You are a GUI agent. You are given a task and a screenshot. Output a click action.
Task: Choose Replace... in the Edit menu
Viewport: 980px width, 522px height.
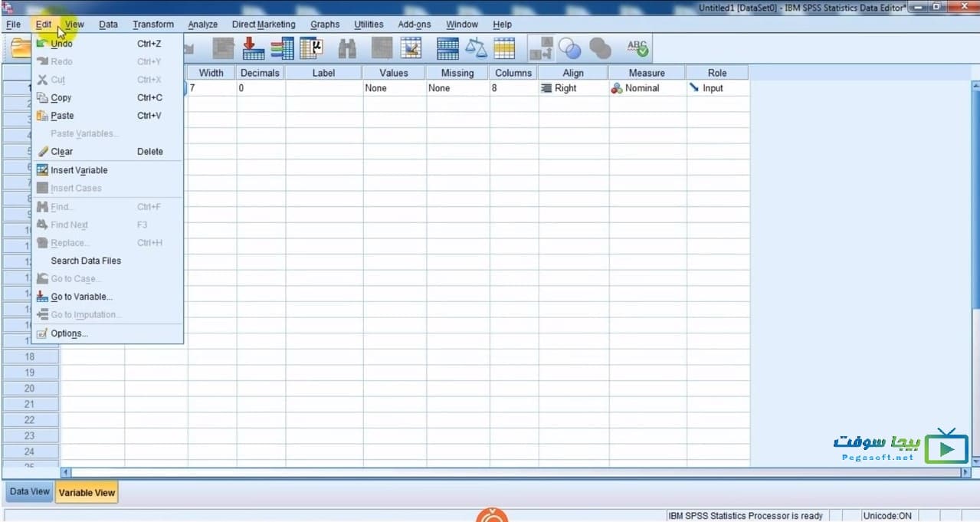click(107, 243)
